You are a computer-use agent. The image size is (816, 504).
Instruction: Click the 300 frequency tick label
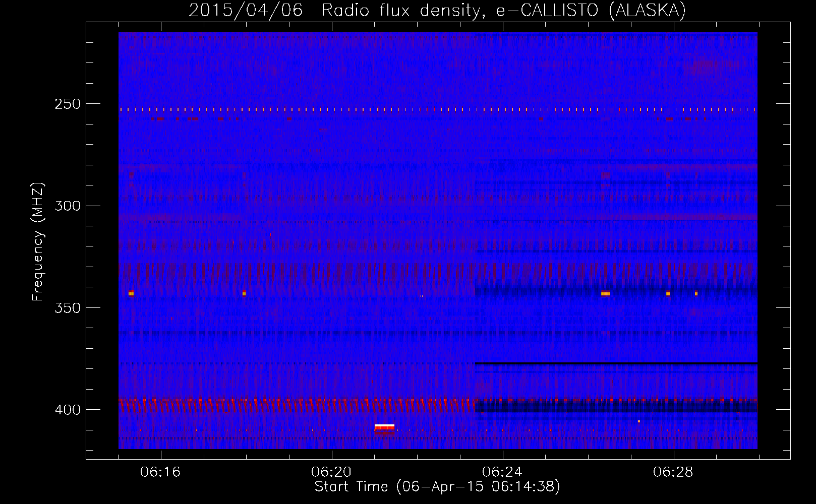click(x=67, y=206)
